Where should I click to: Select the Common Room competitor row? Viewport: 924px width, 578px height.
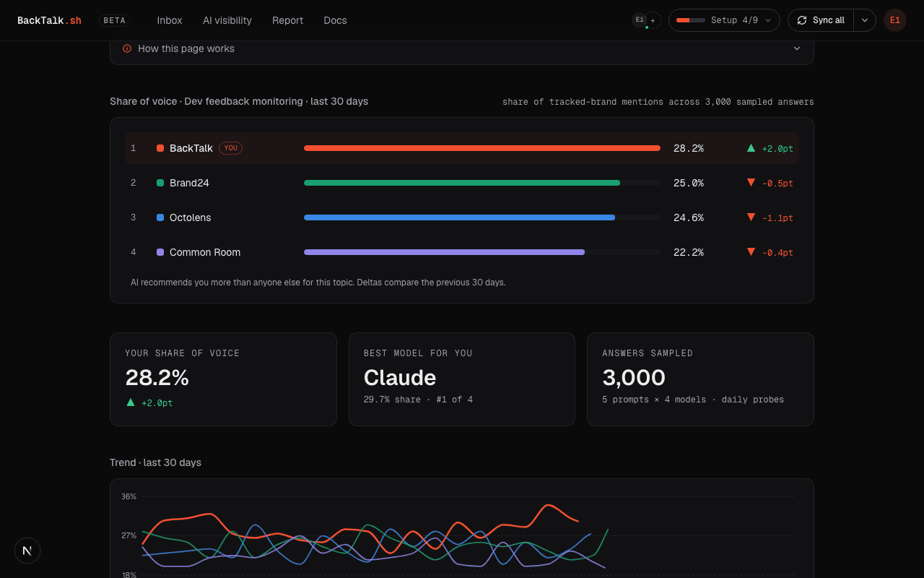click(462, 252)
